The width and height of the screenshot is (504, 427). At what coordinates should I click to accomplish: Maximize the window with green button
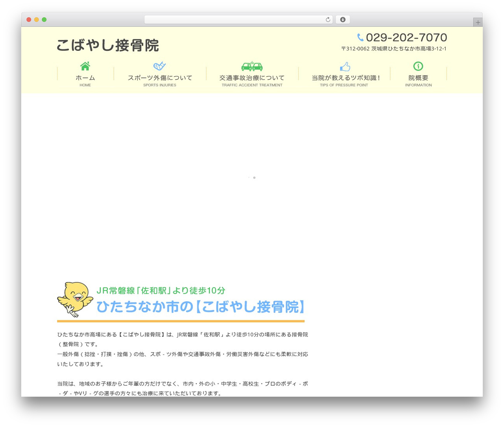44,20
